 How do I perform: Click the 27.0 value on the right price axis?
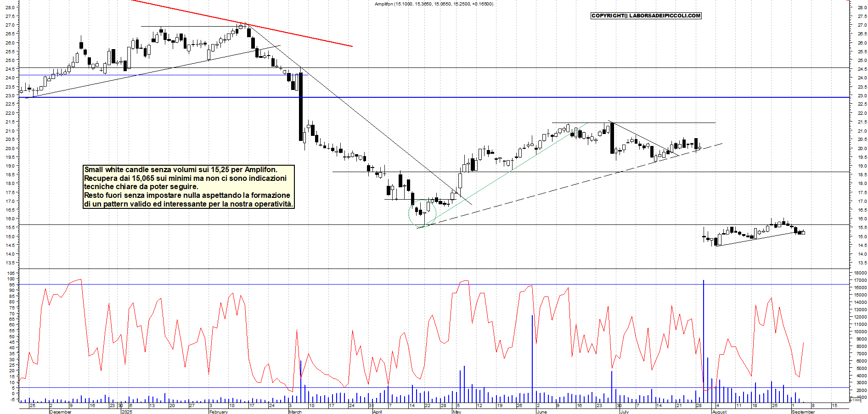[862, 25]
